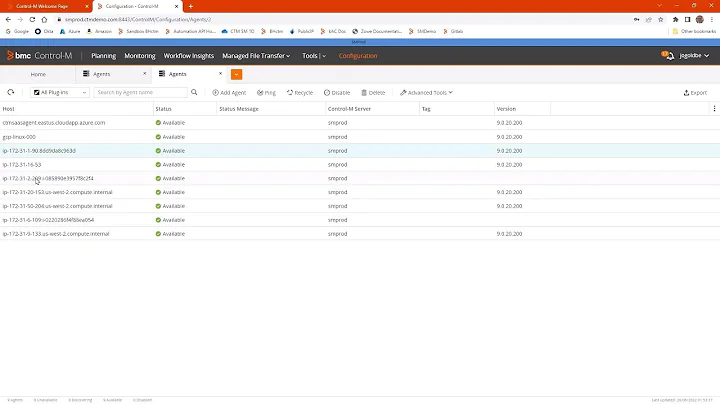Open the Amazon bookmark
Viewport: 720px width, 404px height.
coord(99,31)
